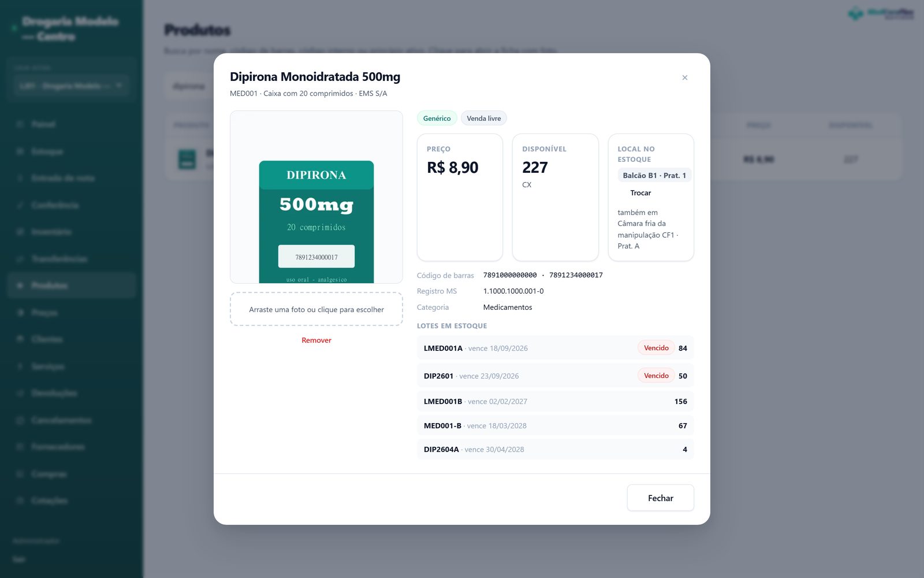Click the Venda livre badge
The image size is (924, 578).
pyautogui.click(x=484, y=118)
